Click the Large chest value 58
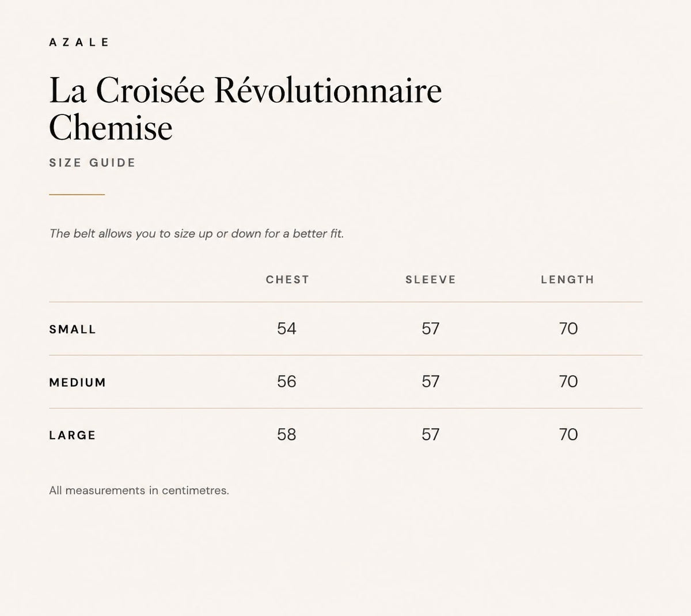The image size is (691, 616). 287,435
